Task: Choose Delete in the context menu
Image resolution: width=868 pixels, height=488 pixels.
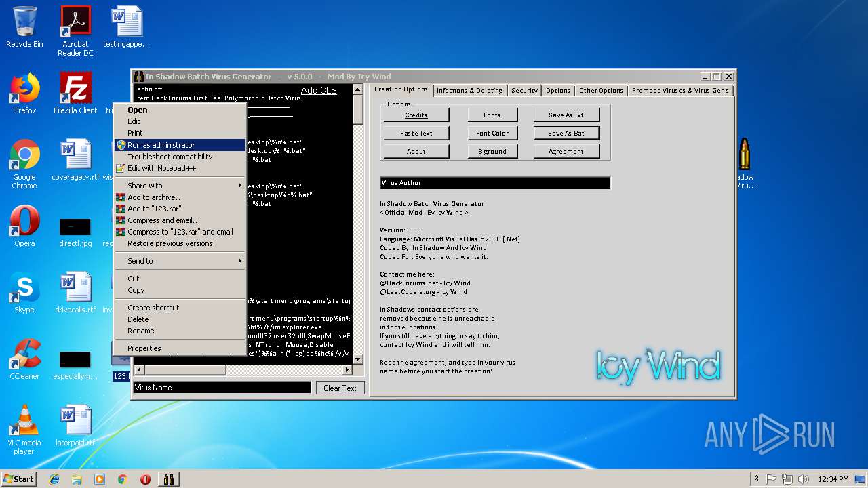Action: click(x=180, y=319)
